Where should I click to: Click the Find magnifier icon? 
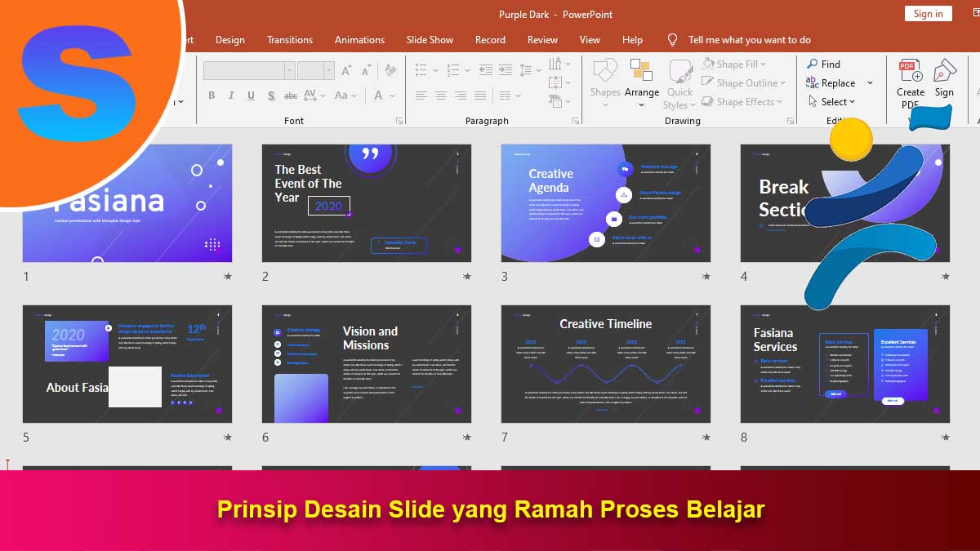[813, 64]
